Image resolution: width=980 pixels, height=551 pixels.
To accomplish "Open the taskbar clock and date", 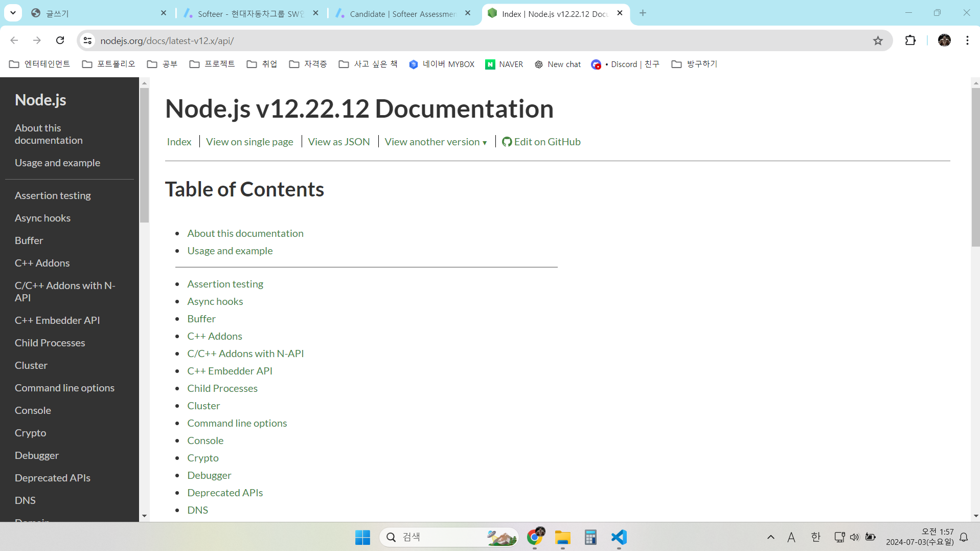I will pyautogui.click(x=920, y=537).
